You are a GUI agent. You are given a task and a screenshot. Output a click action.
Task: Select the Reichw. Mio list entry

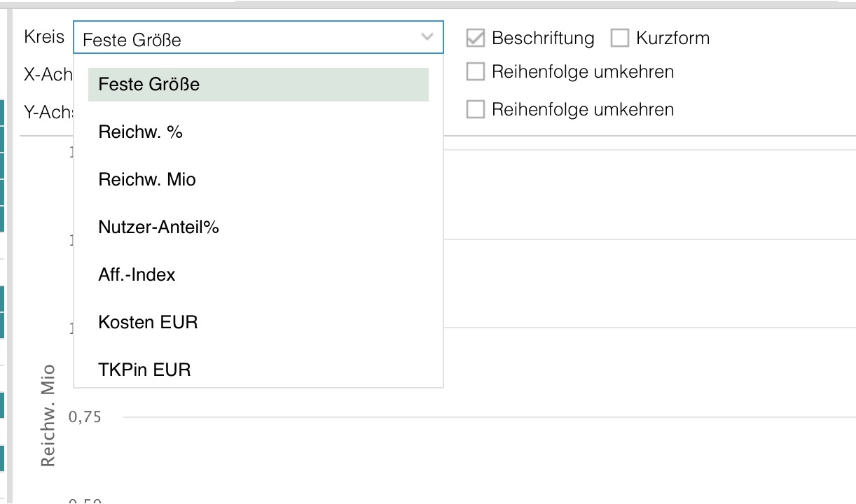(146, 179)
